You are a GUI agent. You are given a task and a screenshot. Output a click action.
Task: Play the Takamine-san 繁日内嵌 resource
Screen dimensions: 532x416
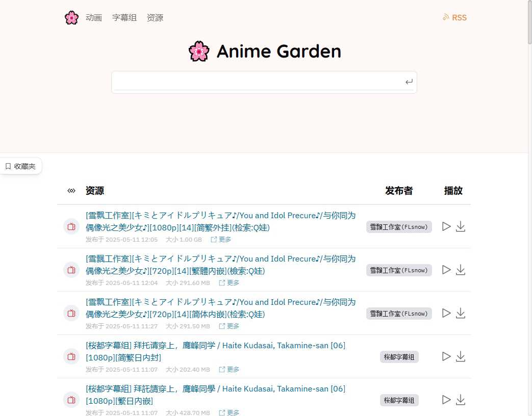pyautogui.click(x=446, y=400)
